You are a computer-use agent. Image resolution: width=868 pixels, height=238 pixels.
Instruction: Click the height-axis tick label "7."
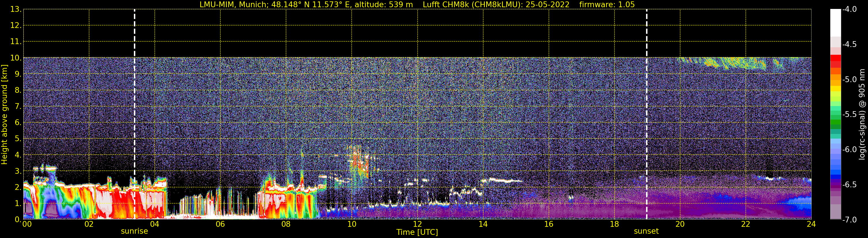[18, 107]
